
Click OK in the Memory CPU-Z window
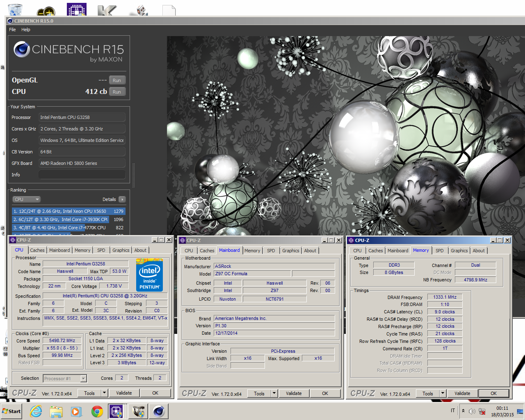click(x=494, y=393)
